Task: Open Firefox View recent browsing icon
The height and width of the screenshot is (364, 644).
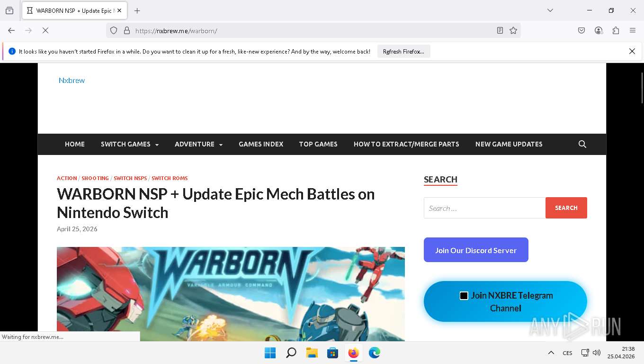Action: [9, 10]
